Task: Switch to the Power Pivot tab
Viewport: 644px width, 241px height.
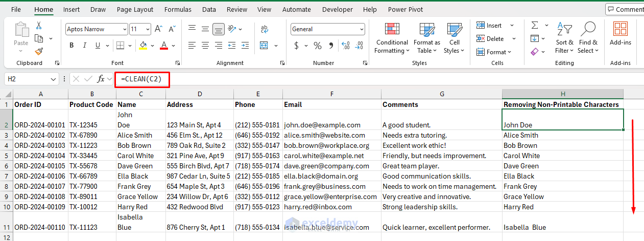Action: (404, 9)
